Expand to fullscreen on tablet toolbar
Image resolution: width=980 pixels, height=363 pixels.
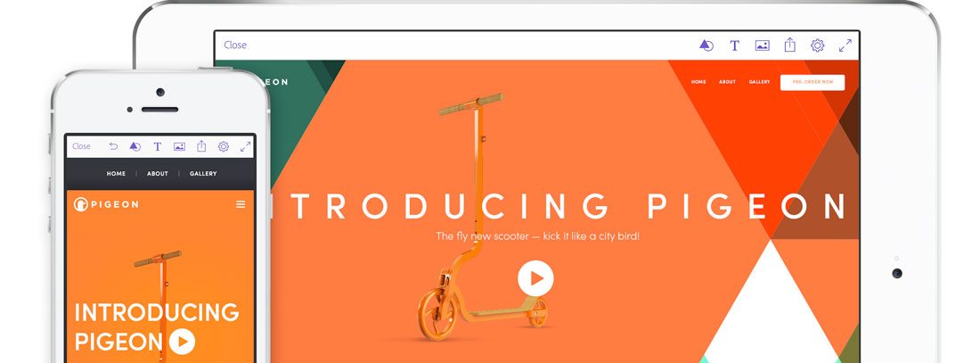(845, 45)
